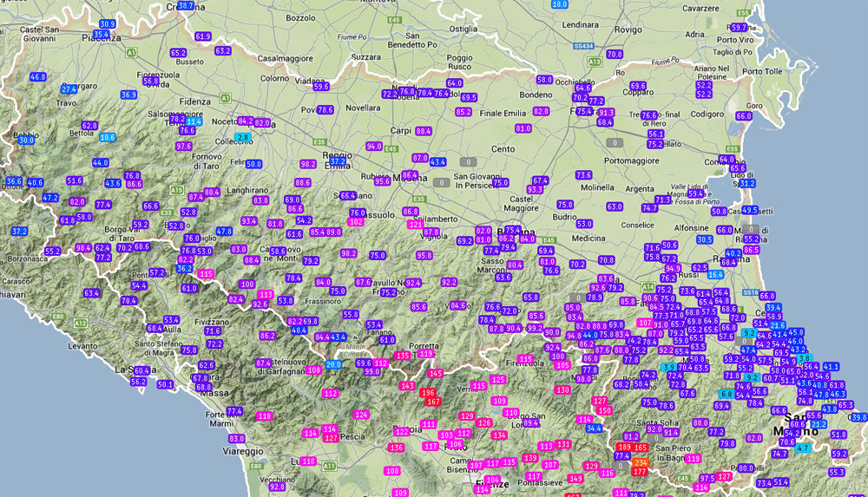Viewport: 868px width, 497px height.
Task: Select the cyan 4.7 marker below San Marino
Action: click(x=803, y=448)
